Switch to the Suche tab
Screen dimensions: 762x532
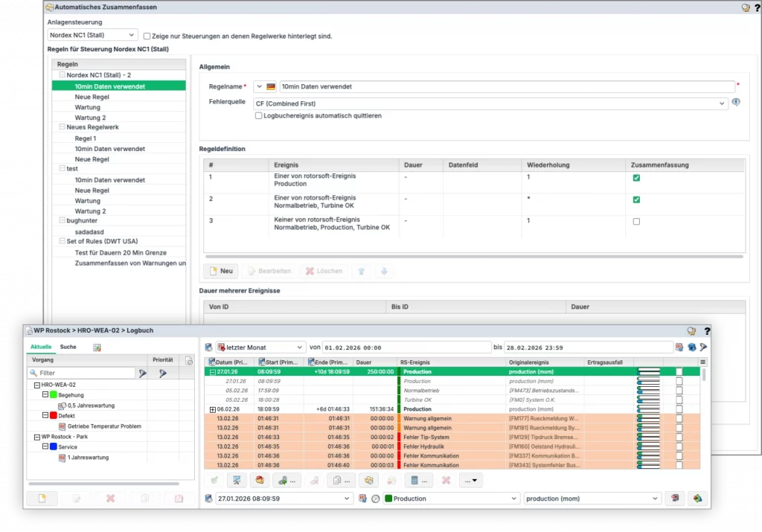[68, 347]
